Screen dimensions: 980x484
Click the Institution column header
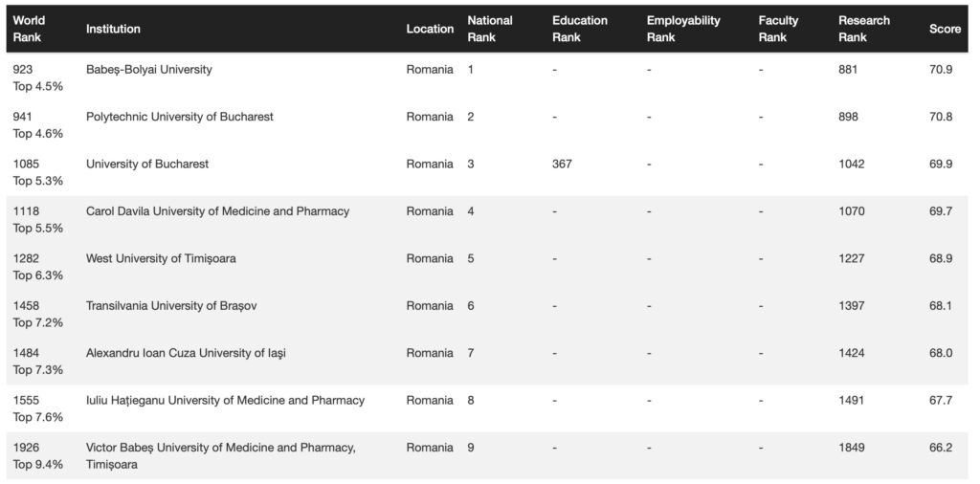coord(113,29)
